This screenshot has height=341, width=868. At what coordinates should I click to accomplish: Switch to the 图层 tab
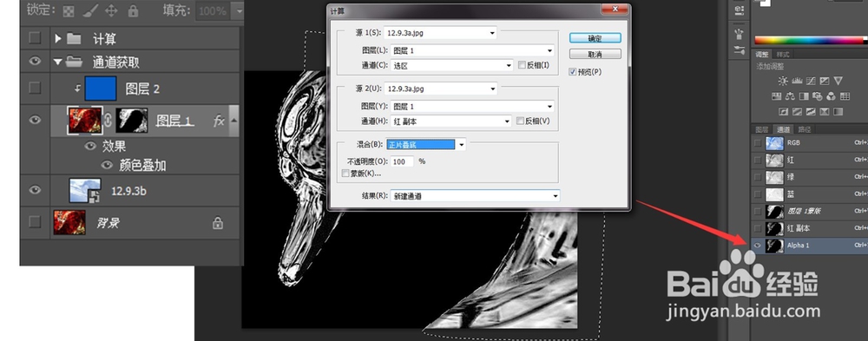pos(762,129)
